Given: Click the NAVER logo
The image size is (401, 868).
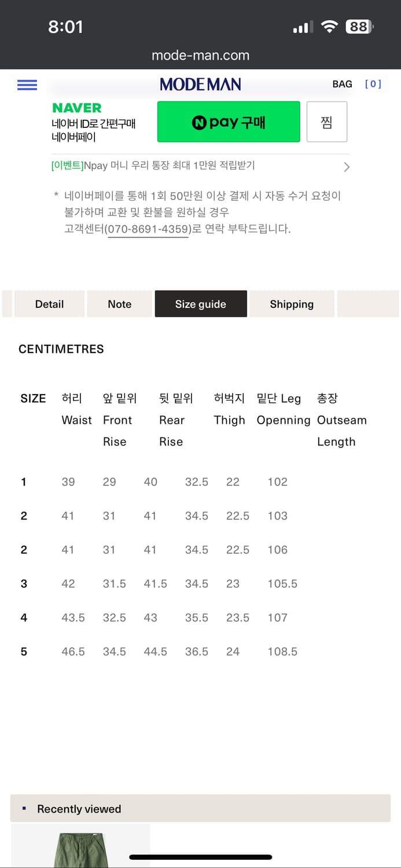Looking at the screenshot, I should [76, 108].
